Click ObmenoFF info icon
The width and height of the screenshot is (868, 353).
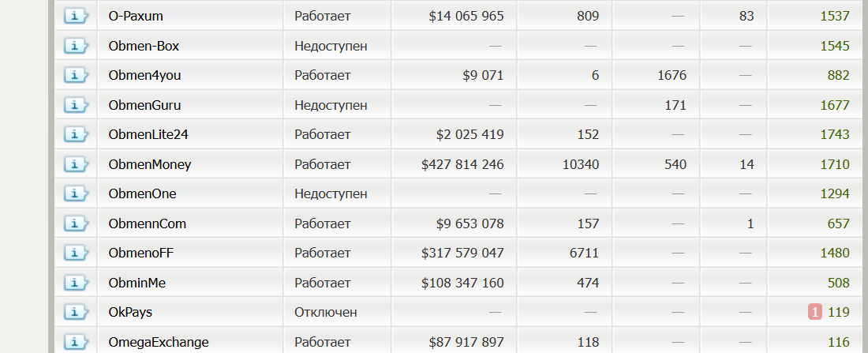pyautogui.click(x=75, y=253)
